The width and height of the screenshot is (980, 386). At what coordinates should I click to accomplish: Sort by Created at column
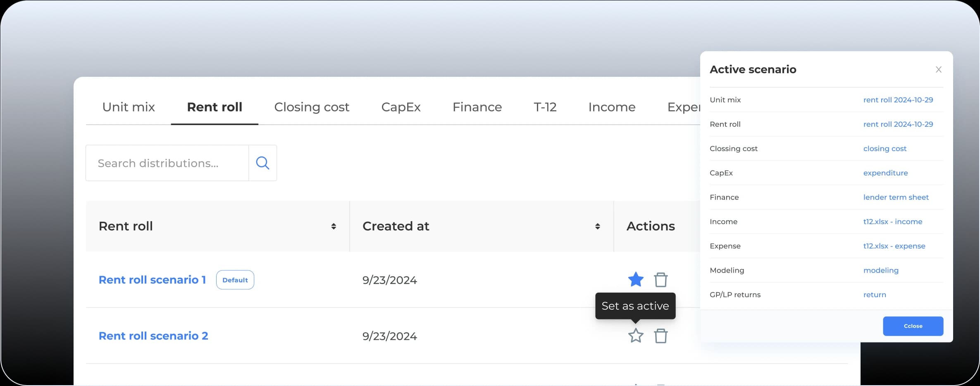[x=597, y=226]
